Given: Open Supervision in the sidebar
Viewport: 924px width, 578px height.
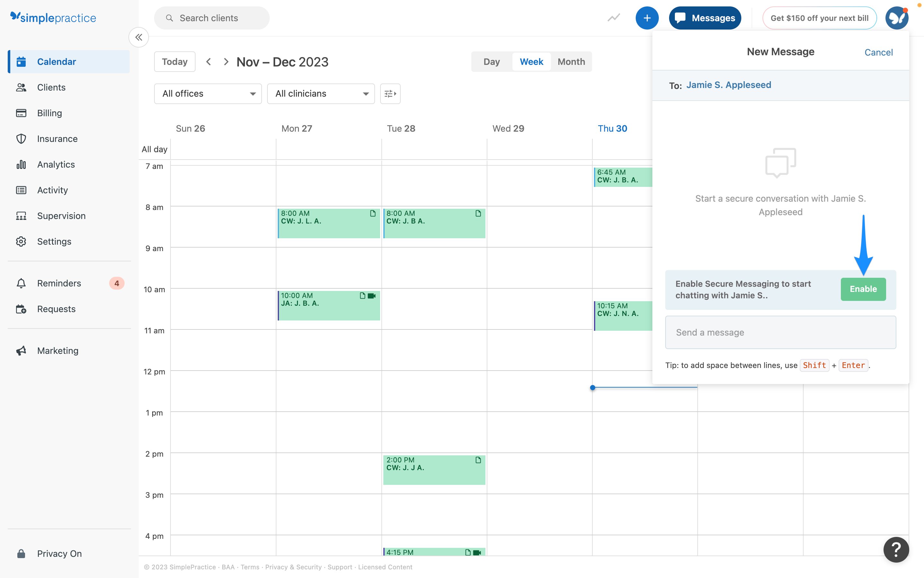Looking at the screenshot, I should coord(61,215).
